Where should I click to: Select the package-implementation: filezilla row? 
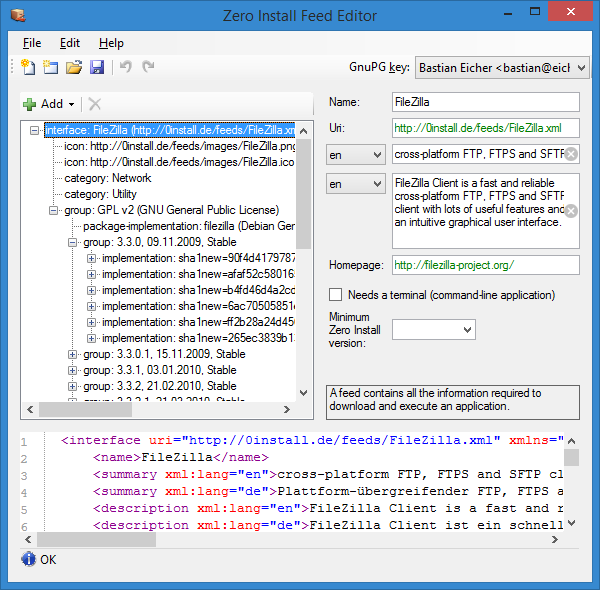(189, 226)
